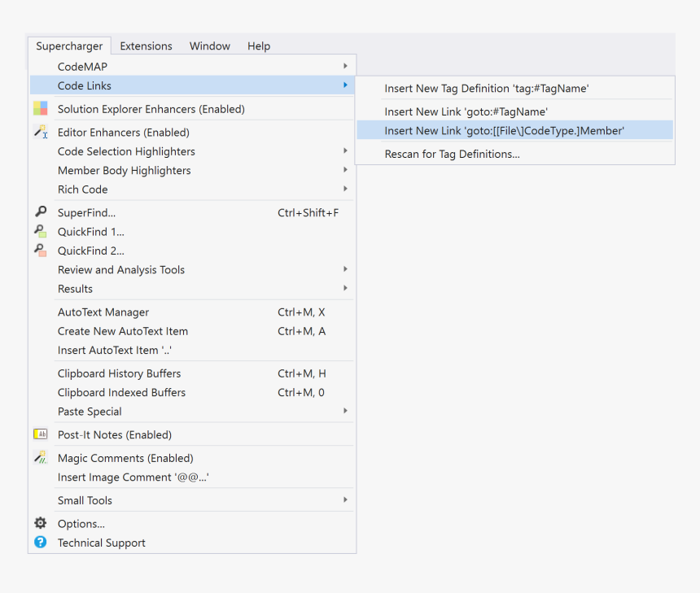The height and width of the screenshot is (593, 700).
Task: Click the Post-It Notes yellow note icon
Action: point(41,434)
